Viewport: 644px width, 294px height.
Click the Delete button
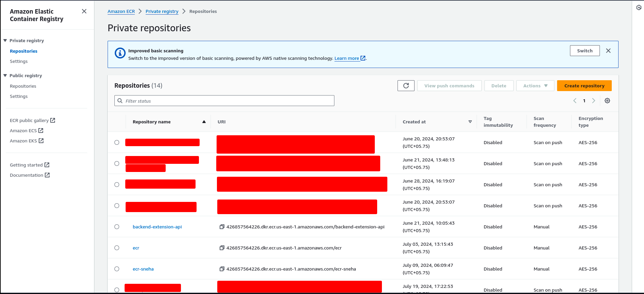499,86
